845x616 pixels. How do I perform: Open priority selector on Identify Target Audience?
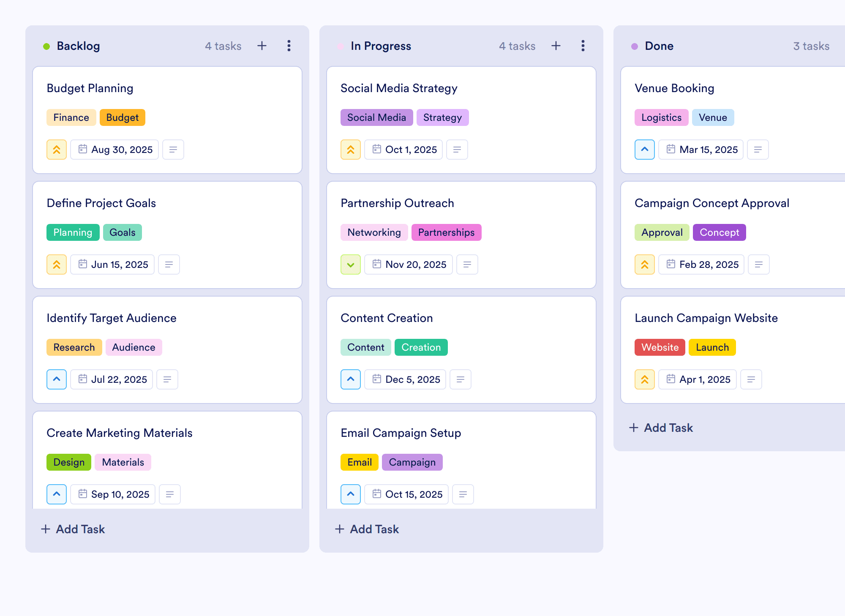pyautogui.click(x=57, y=379)
